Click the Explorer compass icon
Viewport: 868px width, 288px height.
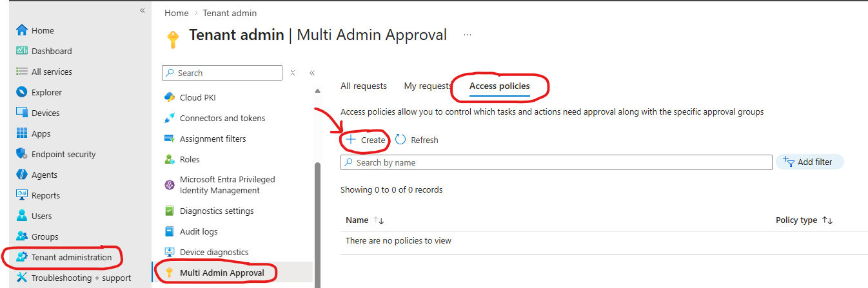click(x=22, y=92)
